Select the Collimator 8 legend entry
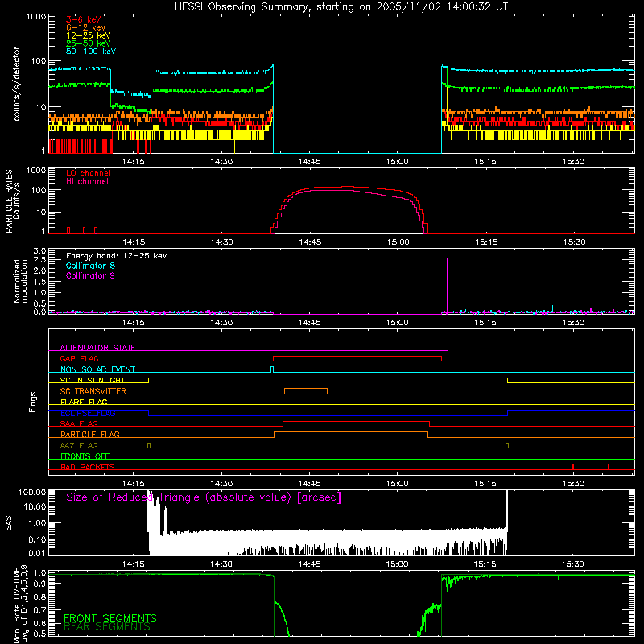The height and width of the screenshot is (644, 644). 90,266
